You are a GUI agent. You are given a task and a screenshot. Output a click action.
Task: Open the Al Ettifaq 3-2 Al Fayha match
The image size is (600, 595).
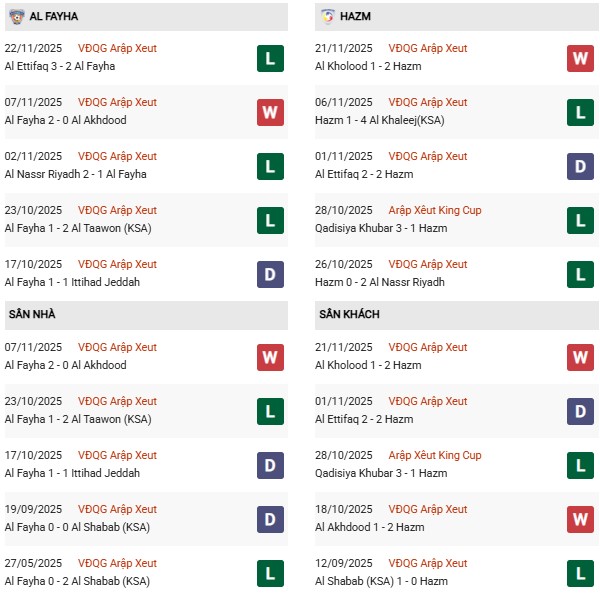point(60,66)
